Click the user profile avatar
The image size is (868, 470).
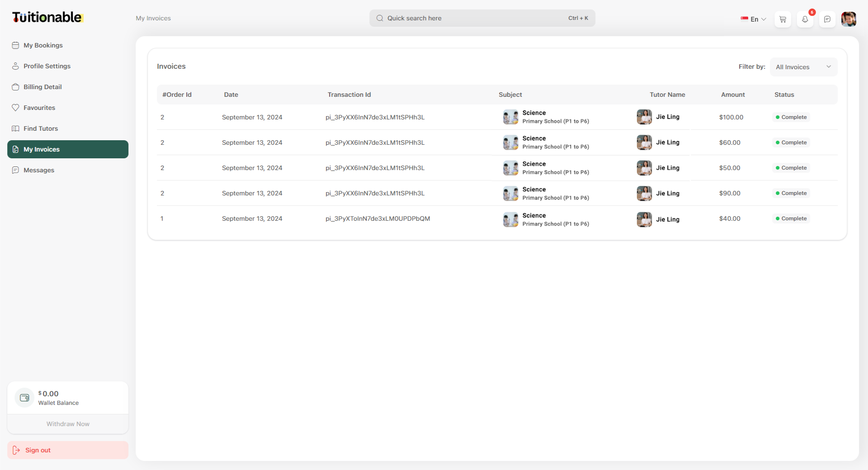tap(849, 19)
